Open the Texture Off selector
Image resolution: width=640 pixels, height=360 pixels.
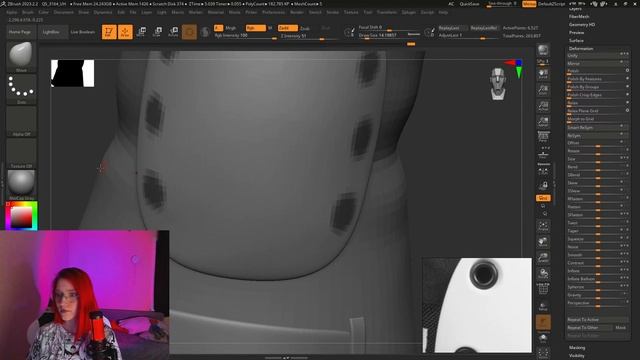[x=21, y=153]
